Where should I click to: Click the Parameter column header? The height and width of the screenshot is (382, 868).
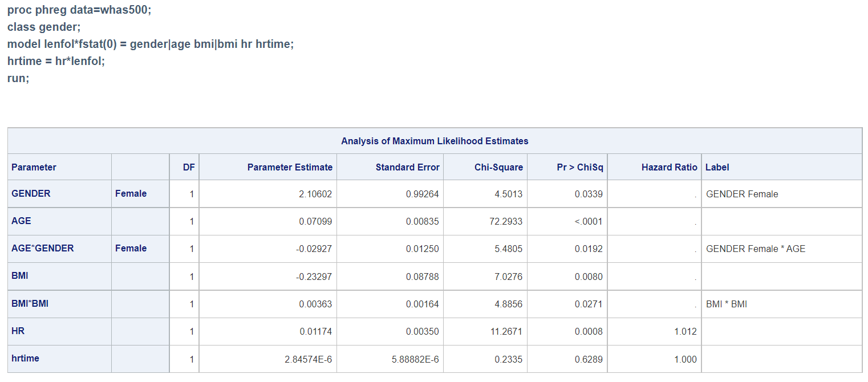(34, 167)
